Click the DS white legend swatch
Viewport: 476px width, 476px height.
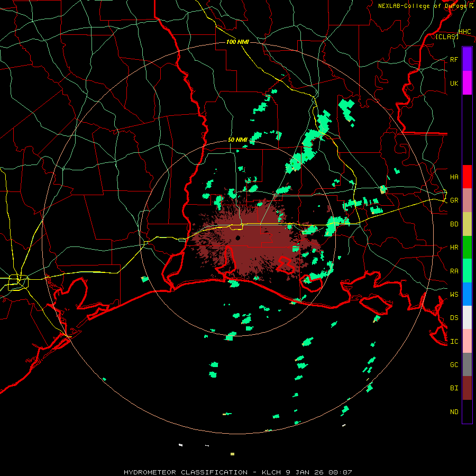pyautogui.click(x=467, y=317)
